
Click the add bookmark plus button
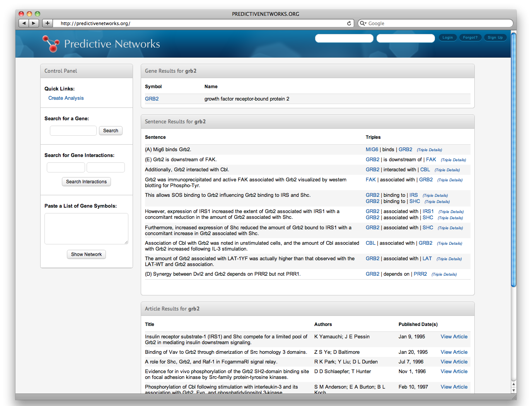48,23
